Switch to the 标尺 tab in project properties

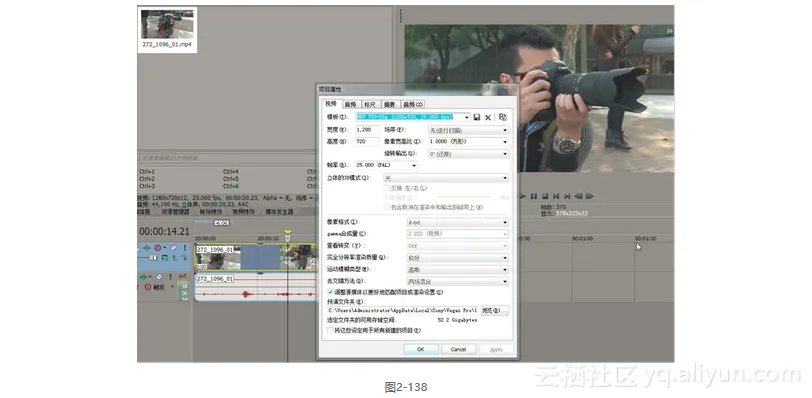(370, 105)
